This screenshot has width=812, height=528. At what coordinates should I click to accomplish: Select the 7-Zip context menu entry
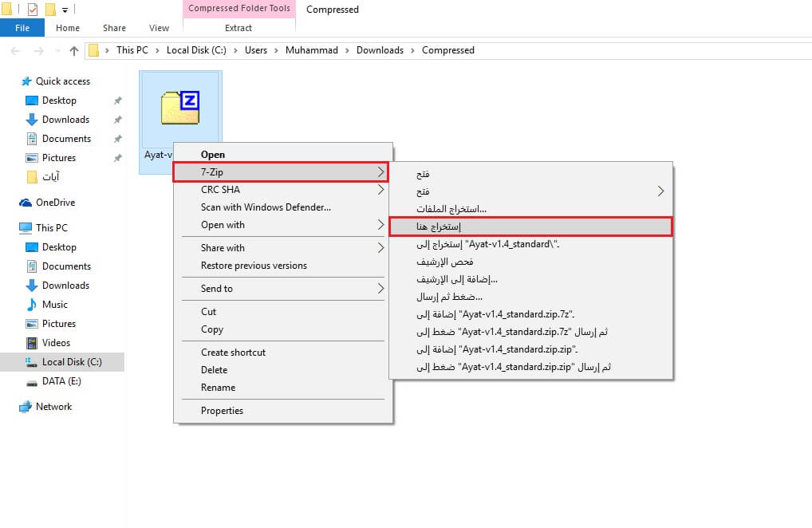click(x=280, y=171)
